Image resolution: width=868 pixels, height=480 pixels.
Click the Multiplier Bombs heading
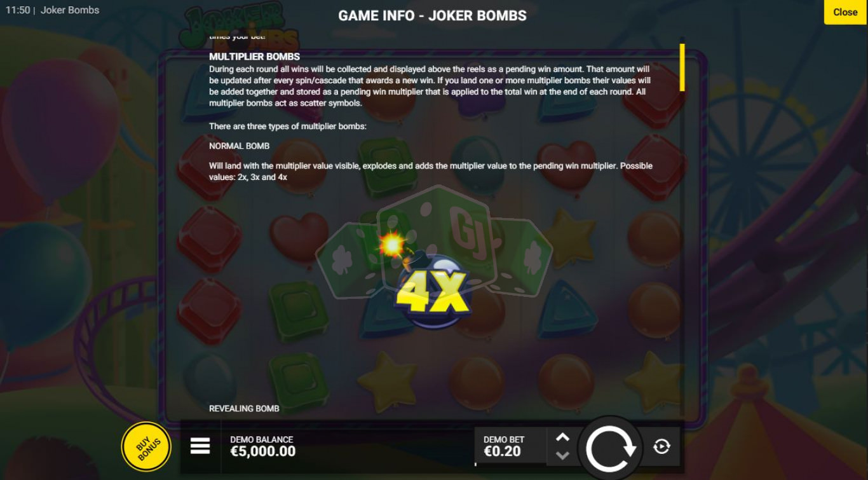point(255,57)
